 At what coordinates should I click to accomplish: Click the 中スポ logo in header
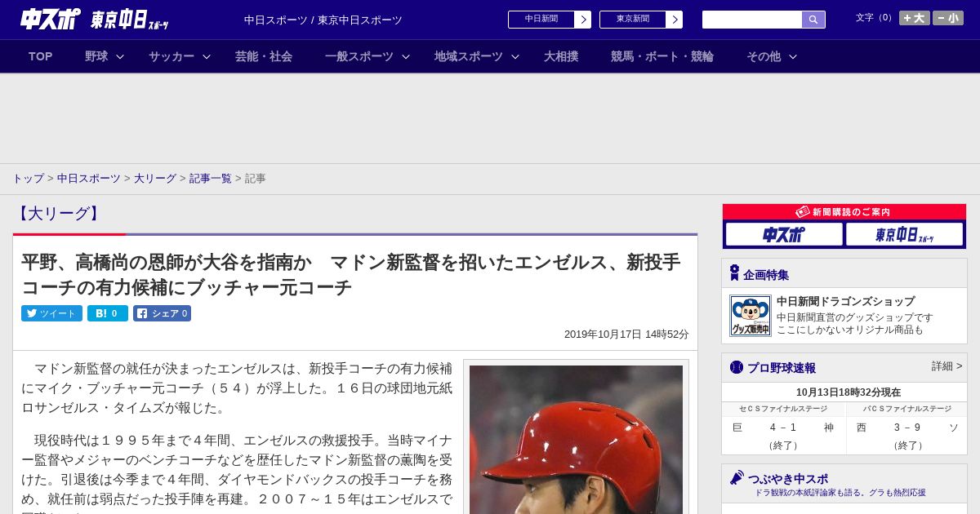50,19
